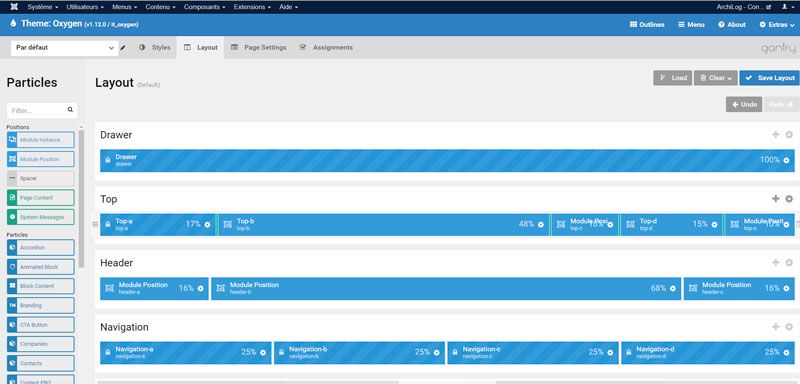The width and height of the screenshot is (800, 384).
Task: Add a row to Top section
Action: (776, 199)
